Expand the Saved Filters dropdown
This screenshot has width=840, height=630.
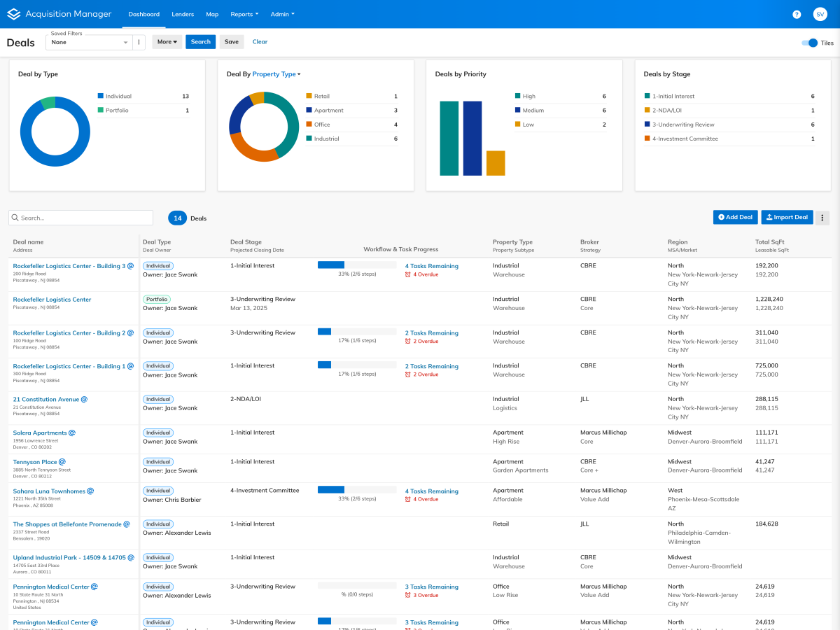pyautogui.click(x=126, y=43)
